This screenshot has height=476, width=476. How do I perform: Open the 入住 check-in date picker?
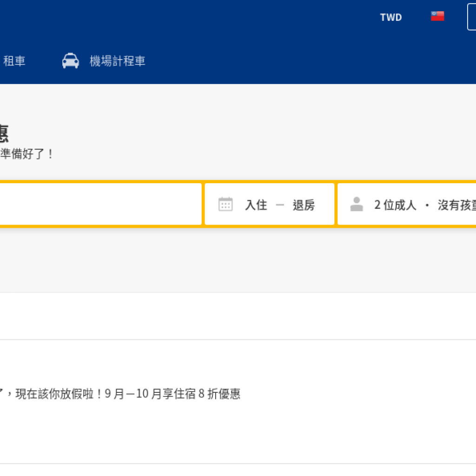(256, 205)
